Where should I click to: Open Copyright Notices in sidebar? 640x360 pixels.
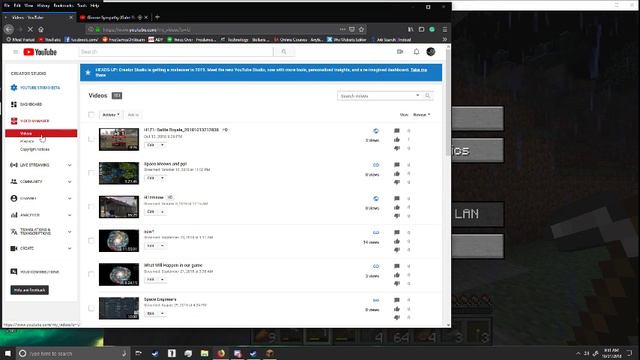pos(35,149)
